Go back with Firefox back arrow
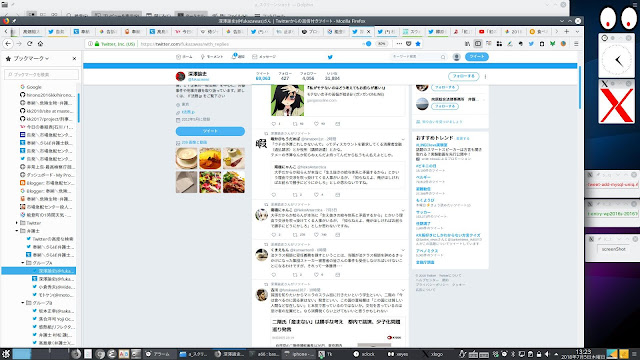The width and height of the screenshot is (640, 360). pos(8,44)
